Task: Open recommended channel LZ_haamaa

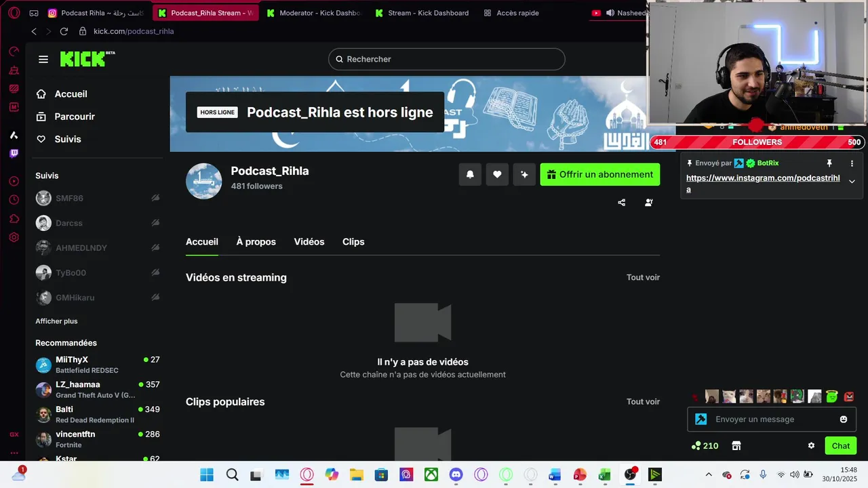Action: point(98,390)
